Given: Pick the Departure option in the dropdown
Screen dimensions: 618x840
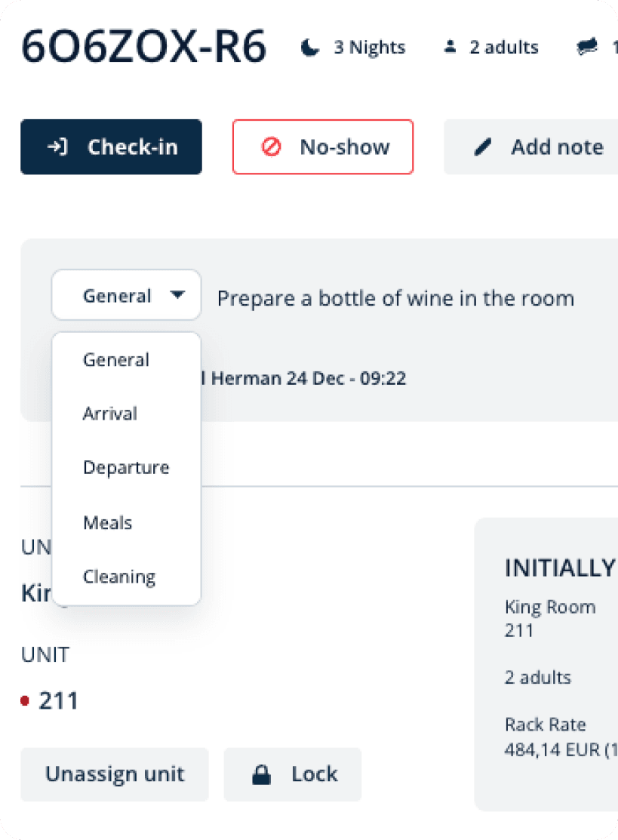Looking at the screenshot, I should click(126, 468).
